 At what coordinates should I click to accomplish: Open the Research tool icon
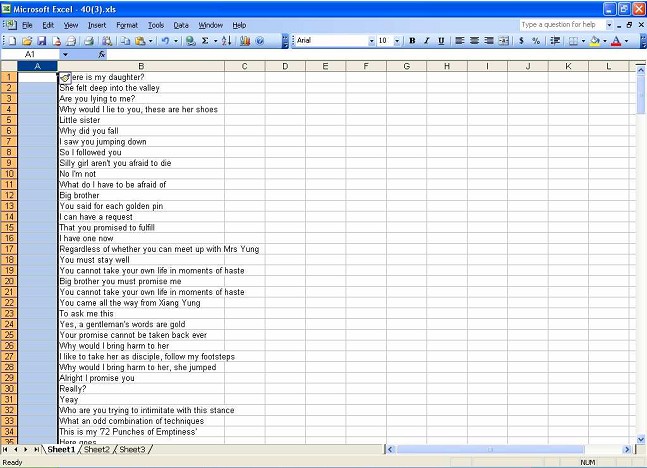tap(107, 40)
